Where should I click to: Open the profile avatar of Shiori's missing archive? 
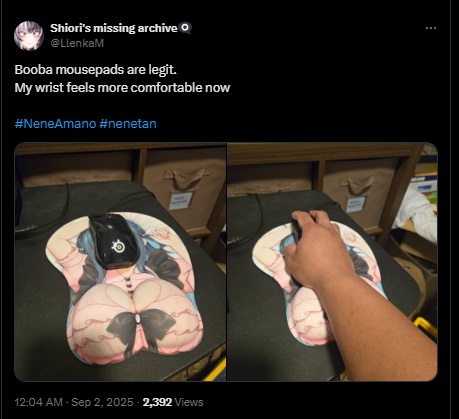[x=29, y=36]
